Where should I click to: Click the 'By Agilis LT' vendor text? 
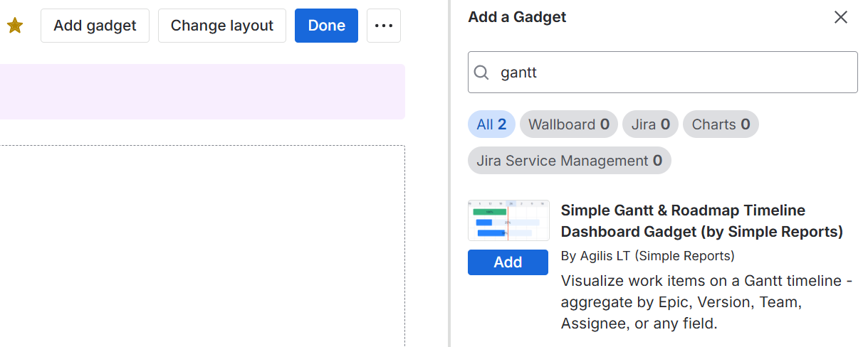pos(647,255)
